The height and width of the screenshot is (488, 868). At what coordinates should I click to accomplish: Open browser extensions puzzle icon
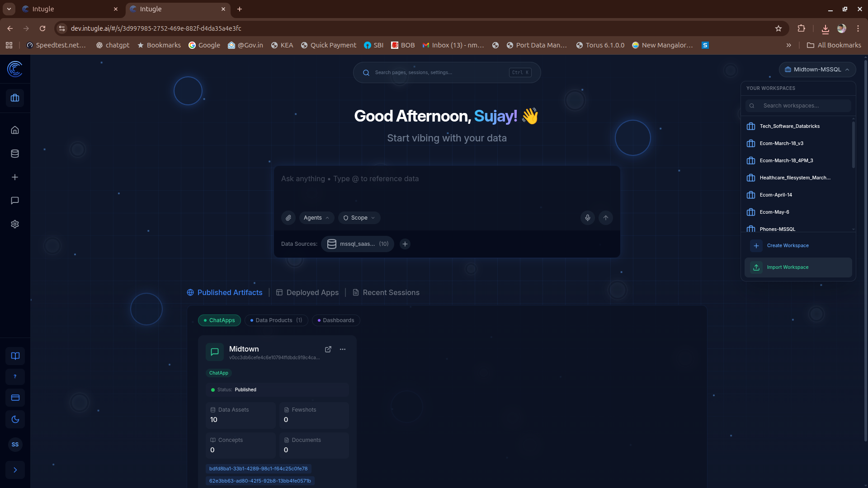pyautogui.click(x=801, y=28)
